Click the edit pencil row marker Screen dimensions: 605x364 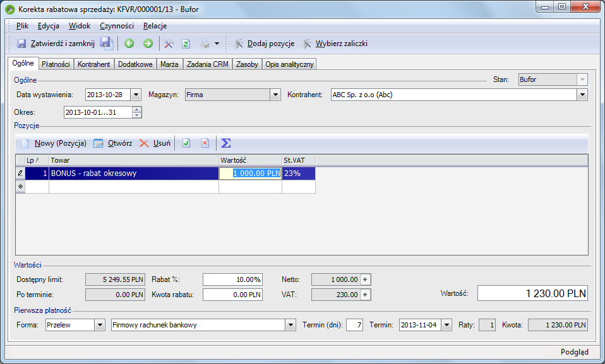tap(20, 173)
